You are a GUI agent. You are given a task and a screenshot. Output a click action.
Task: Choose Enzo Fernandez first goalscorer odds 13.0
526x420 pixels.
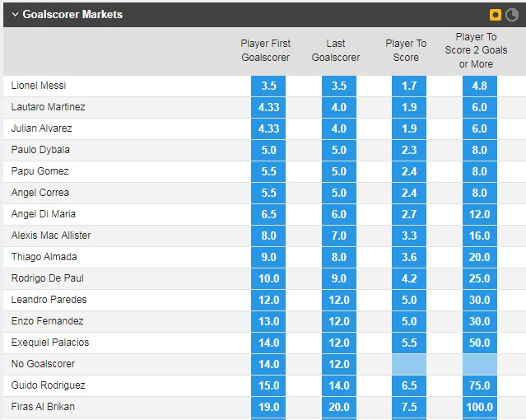click(268, 321)
